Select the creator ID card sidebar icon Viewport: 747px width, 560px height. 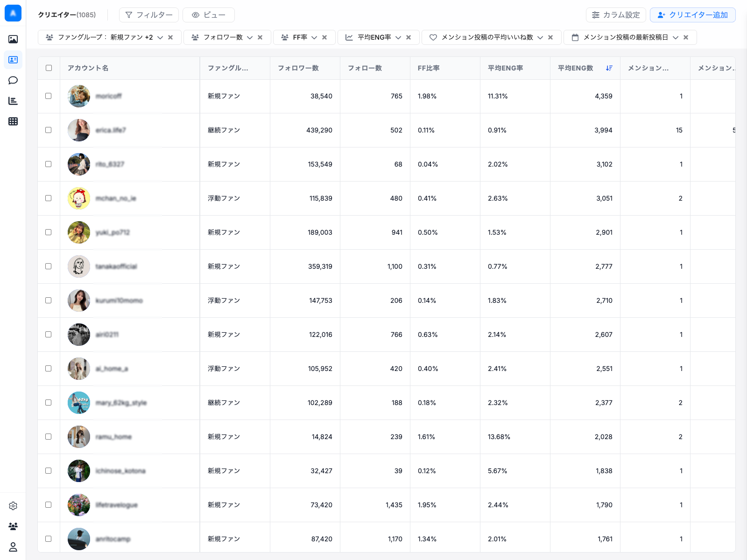pos(13,60)
